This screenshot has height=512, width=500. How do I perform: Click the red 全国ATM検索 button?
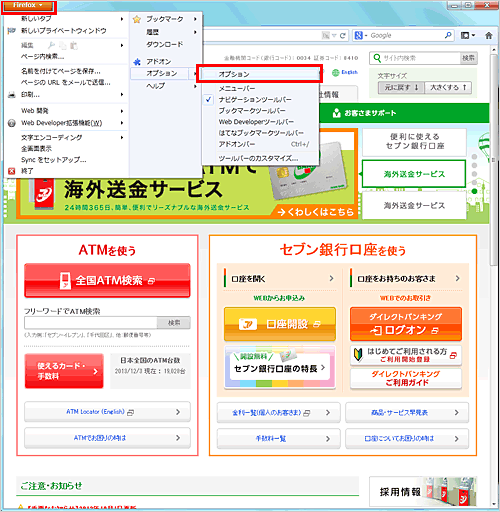pyautogui.click(x=107, y=280)
